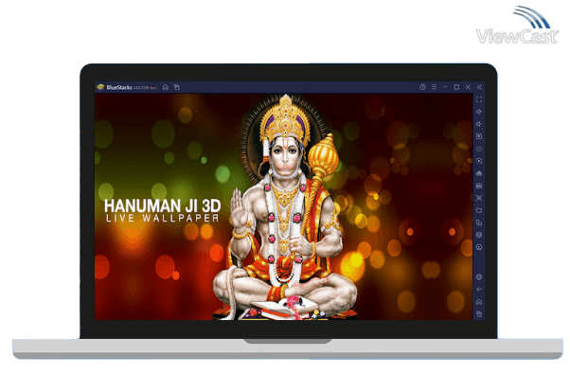Click the LIVE WALLPAPER subtitle text
The image size is (570, 392).
(x=163, y=218)
